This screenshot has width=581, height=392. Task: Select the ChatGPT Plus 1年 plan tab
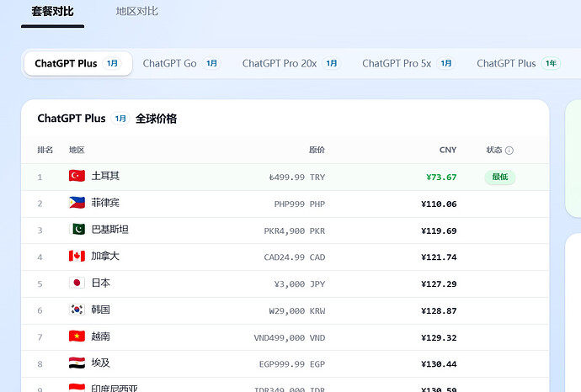click(519, 63)
